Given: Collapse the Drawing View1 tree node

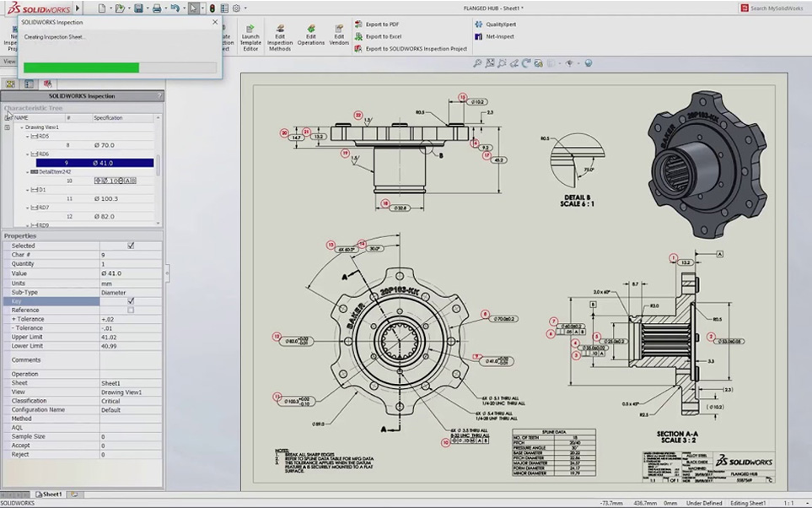Looking at the screenshot, I should (x=22, y=127).
